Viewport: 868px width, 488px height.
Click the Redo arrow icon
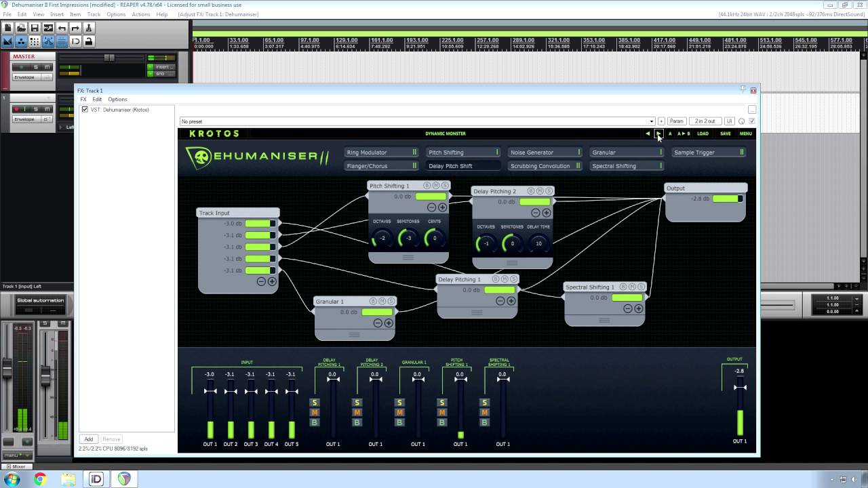tap(75, 28)
